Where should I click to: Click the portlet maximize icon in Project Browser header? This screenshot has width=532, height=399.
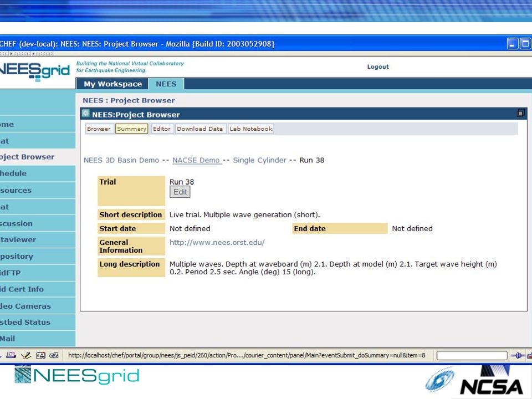pyautogui.click(x=520, y=113)
